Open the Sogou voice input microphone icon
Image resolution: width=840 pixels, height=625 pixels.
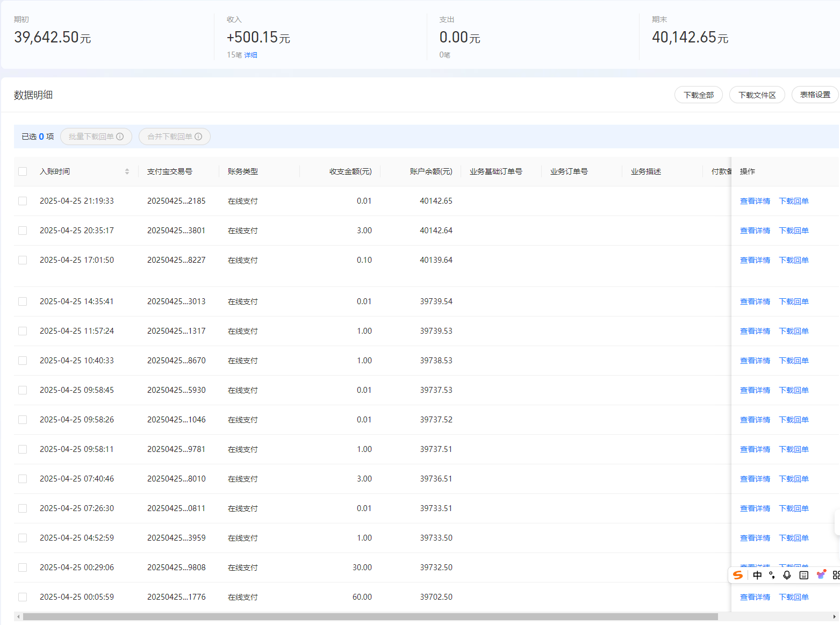point(787,575)
